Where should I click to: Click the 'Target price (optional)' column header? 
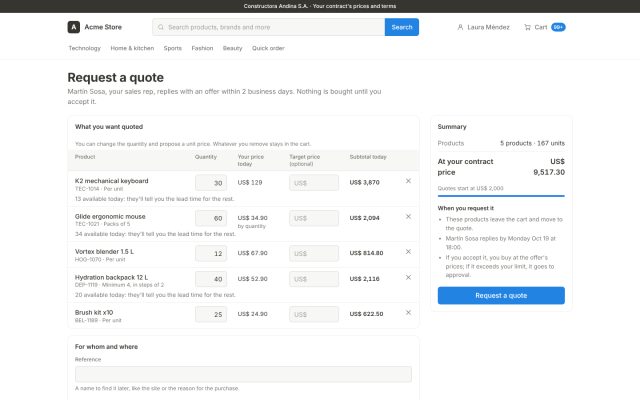pyautogui.click(x=304, y=160)
